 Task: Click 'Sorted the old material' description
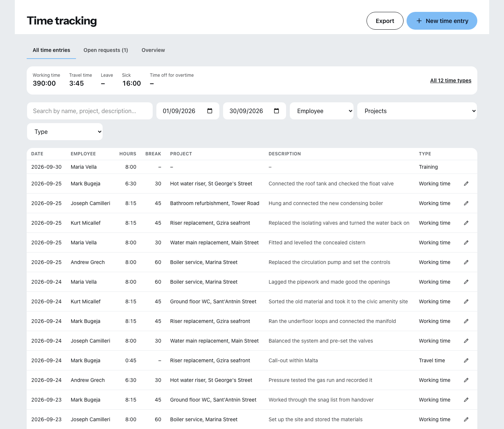point(338,301)
